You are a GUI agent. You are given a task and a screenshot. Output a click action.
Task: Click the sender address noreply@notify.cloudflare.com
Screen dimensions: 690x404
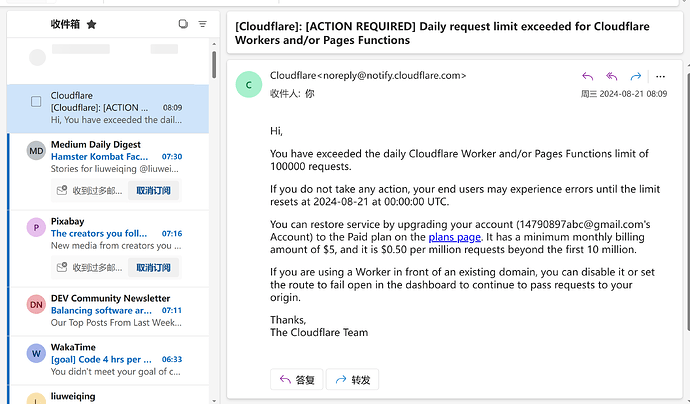(390, 76)
